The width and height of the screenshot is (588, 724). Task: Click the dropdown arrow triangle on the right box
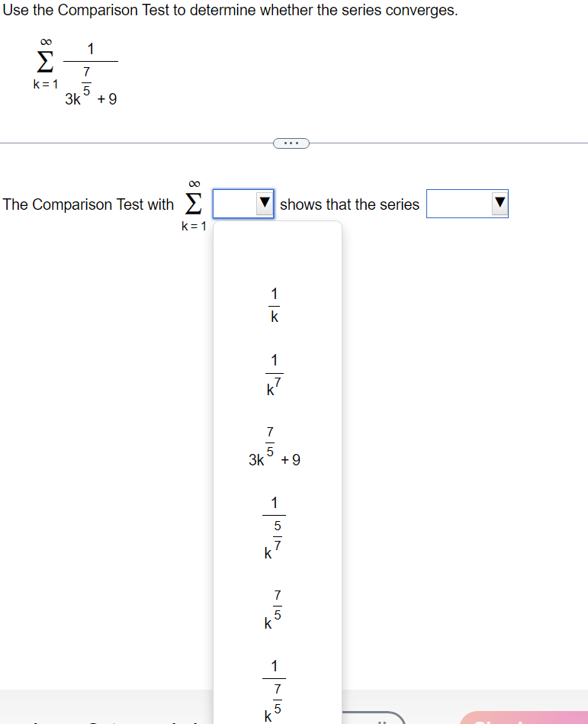click(x=500, y=203)
